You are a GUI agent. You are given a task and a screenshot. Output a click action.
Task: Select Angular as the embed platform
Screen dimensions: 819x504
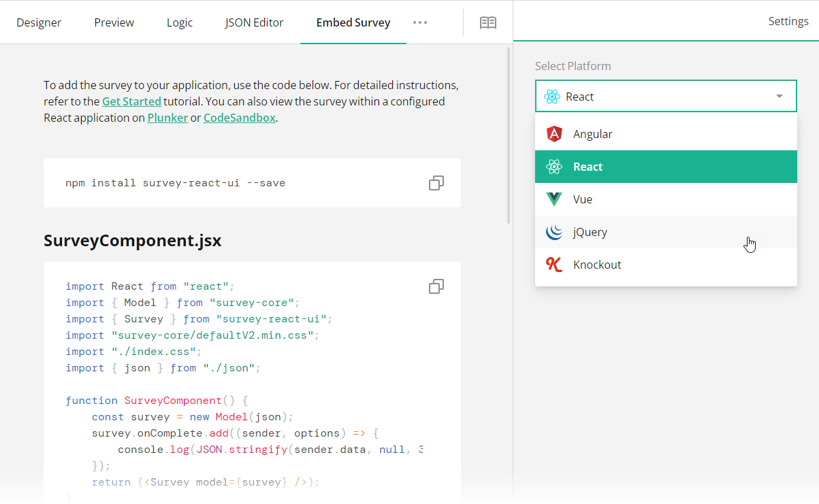[592, 133]
